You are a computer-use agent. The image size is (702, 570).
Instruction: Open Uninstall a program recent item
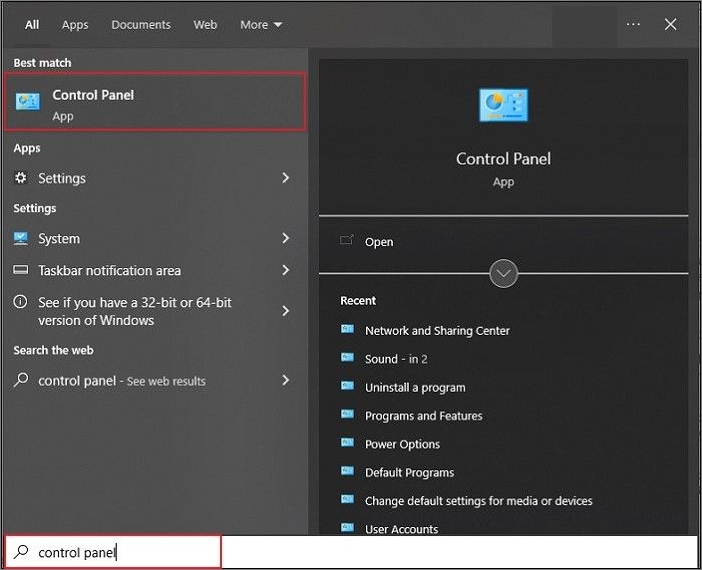[415, 388]
